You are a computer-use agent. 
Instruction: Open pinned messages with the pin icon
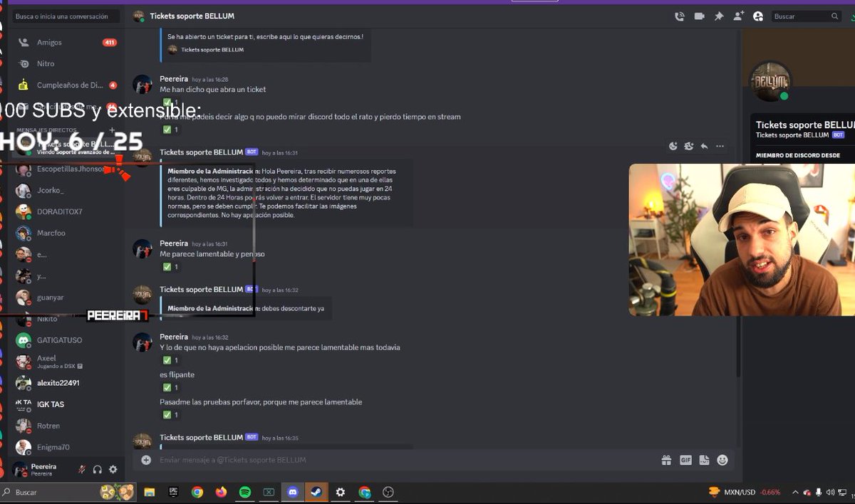pos(719,16)
